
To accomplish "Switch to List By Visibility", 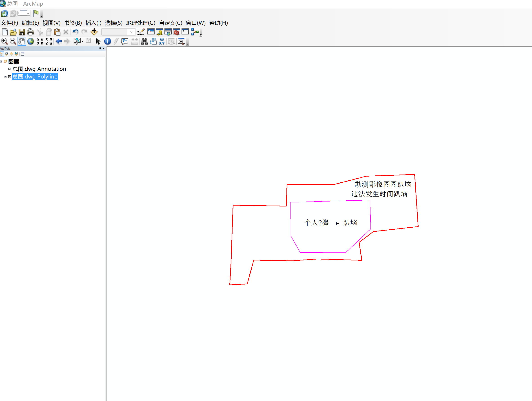I will tap(11, 54).
